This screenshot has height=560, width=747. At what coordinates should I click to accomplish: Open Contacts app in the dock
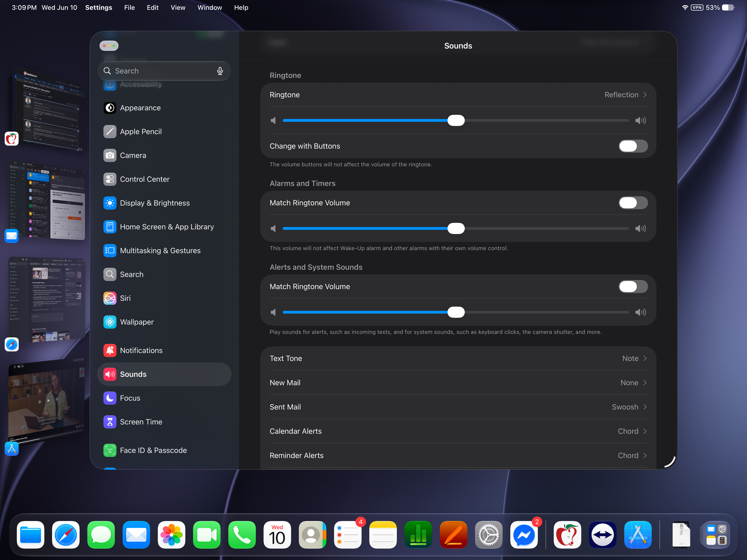point(312,535)
